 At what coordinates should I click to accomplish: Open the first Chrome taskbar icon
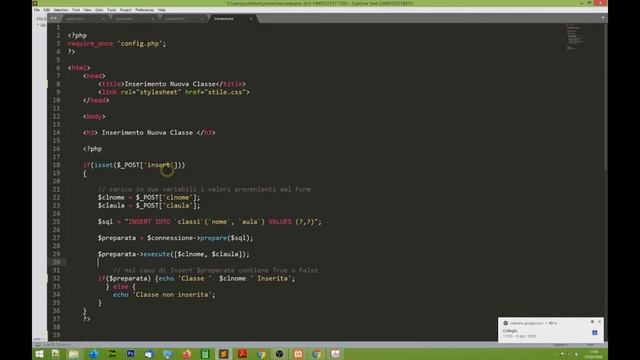click(x=261, y=354)
